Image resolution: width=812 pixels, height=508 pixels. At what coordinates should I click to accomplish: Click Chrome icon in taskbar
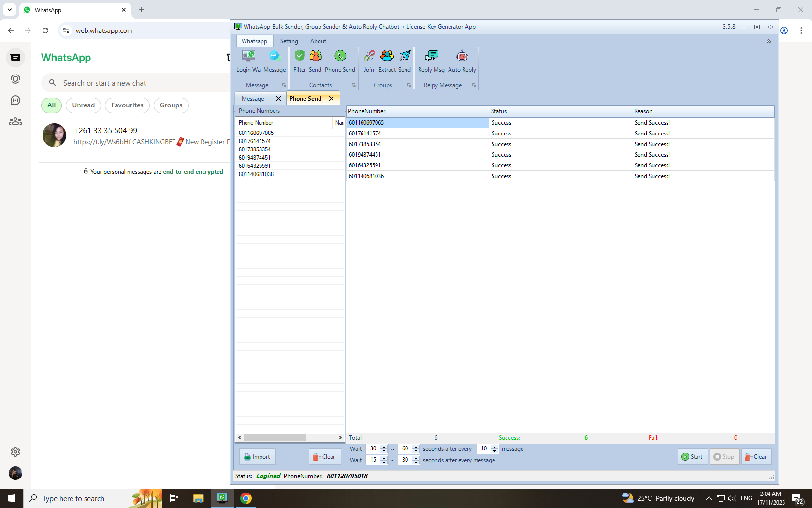tap(246, 498)
